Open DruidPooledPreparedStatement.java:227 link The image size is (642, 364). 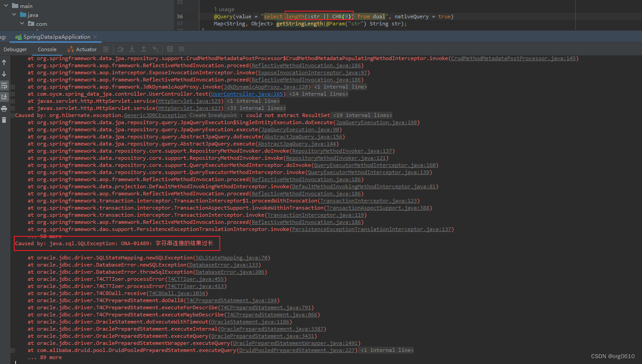[x=297, y=350]
